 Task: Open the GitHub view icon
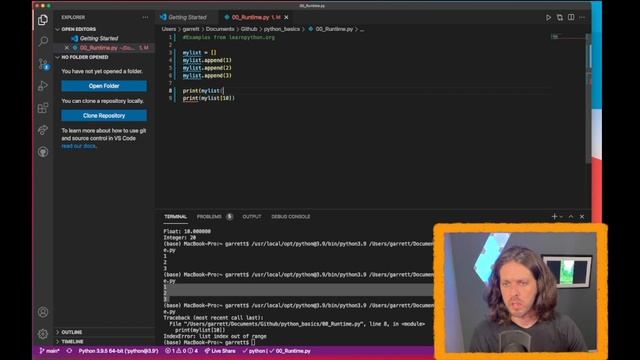(43, 152)
